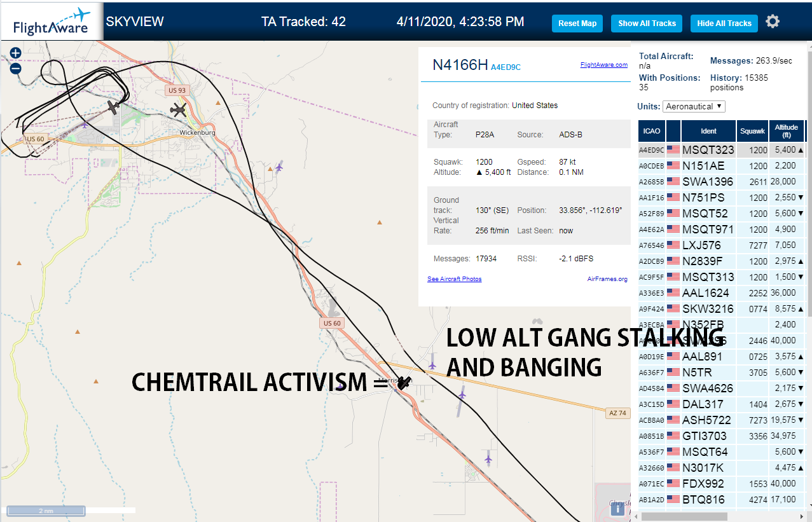This screenshot has height=522, width=812.
Task: Click the US flag in the DAL317 row
Action: tap(673, 404)
